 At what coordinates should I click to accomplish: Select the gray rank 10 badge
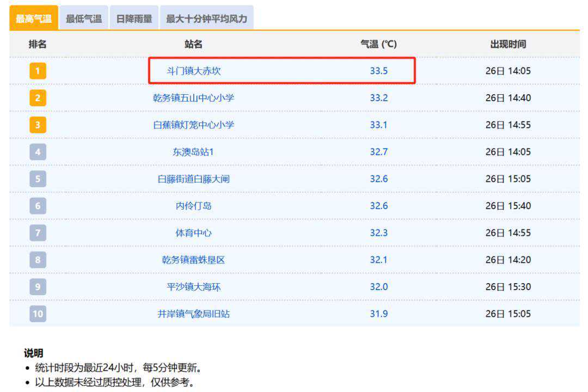(x=38, y=314)
